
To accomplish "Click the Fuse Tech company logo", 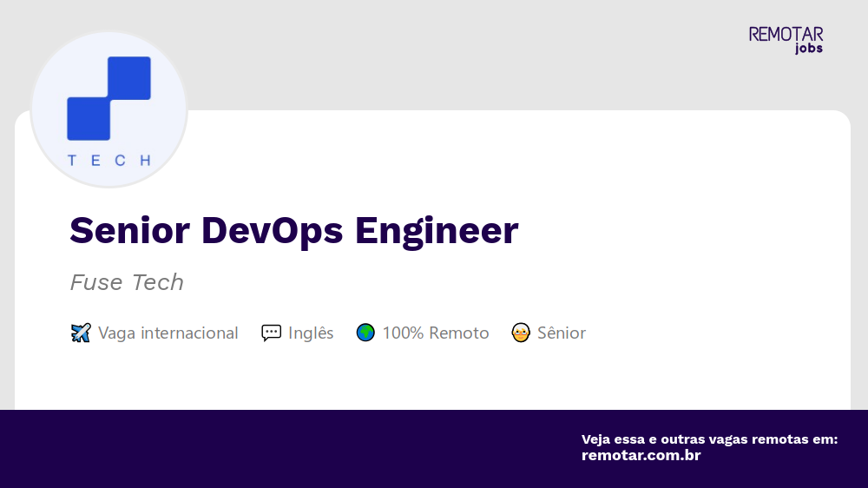I will point(109,109).
